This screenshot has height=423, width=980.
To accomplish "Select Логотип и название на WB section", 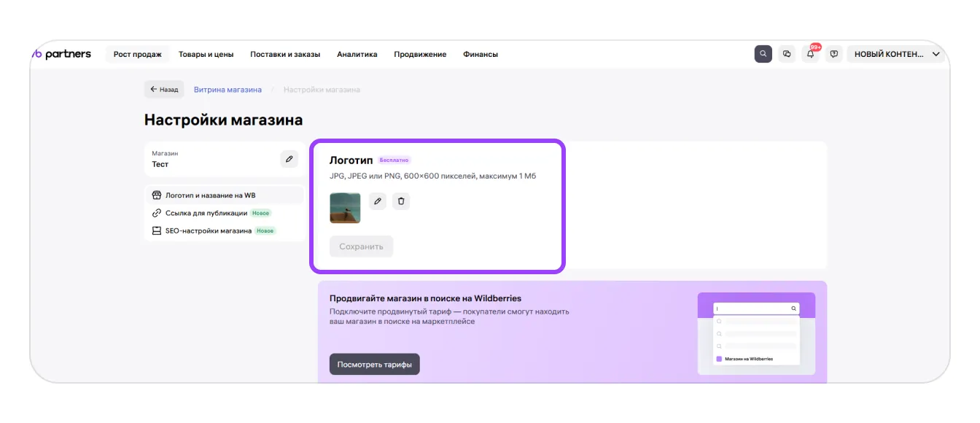I will click(x=225, y=195).
